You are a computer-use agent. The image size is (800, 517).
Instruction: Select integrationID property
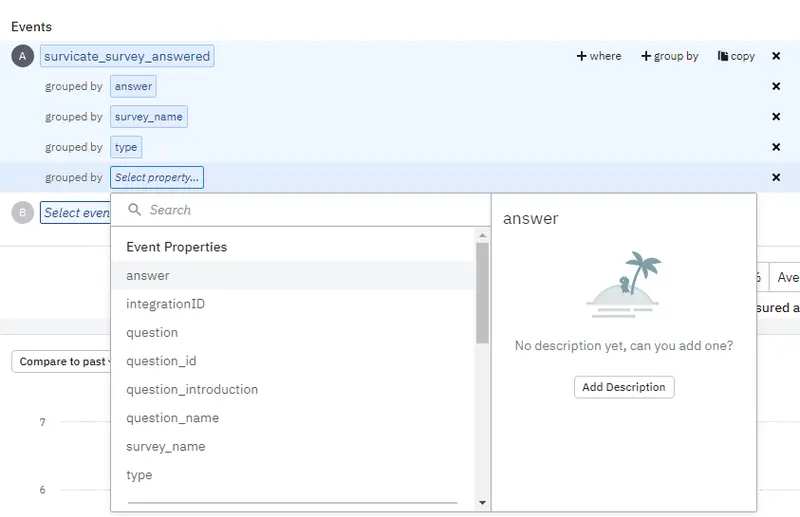click(x=293, y=304)
